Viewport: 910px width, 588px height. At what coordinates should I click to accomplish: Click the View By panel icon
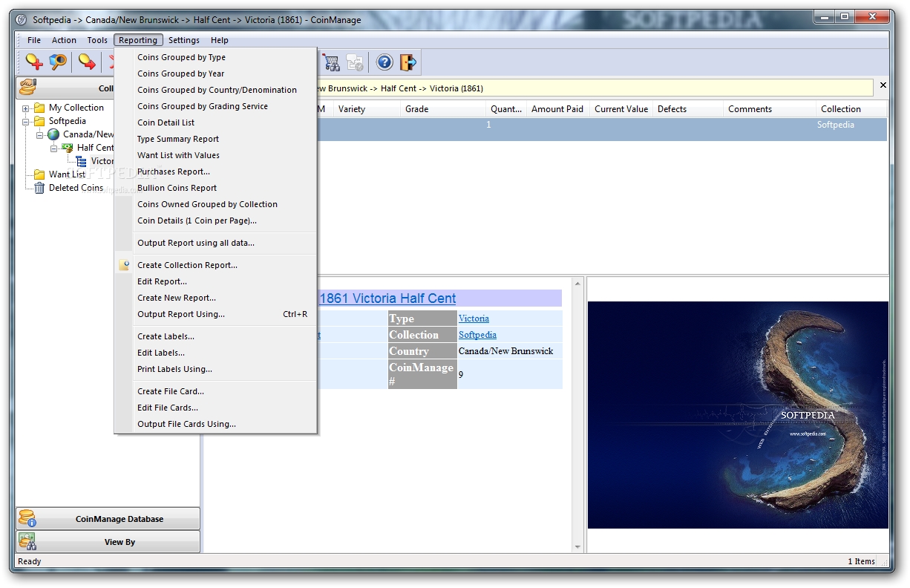click(27, 541)
